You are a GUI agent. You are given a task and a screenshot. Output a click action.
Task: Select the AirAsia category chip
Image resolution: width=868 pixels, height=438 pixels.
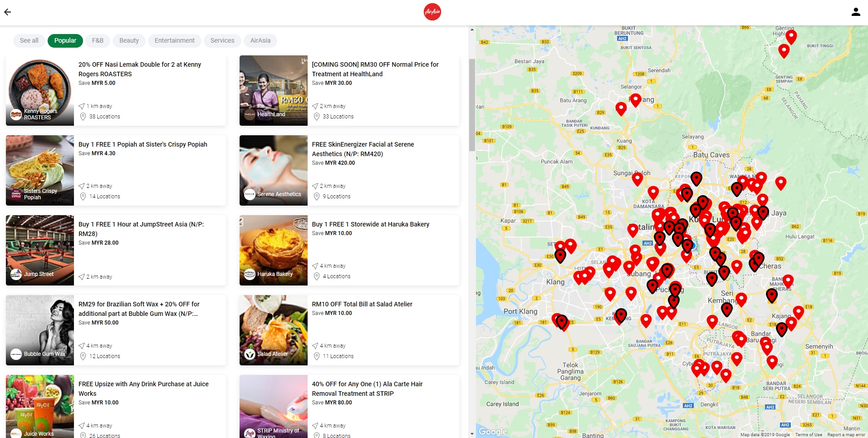(x=260, y=40)
